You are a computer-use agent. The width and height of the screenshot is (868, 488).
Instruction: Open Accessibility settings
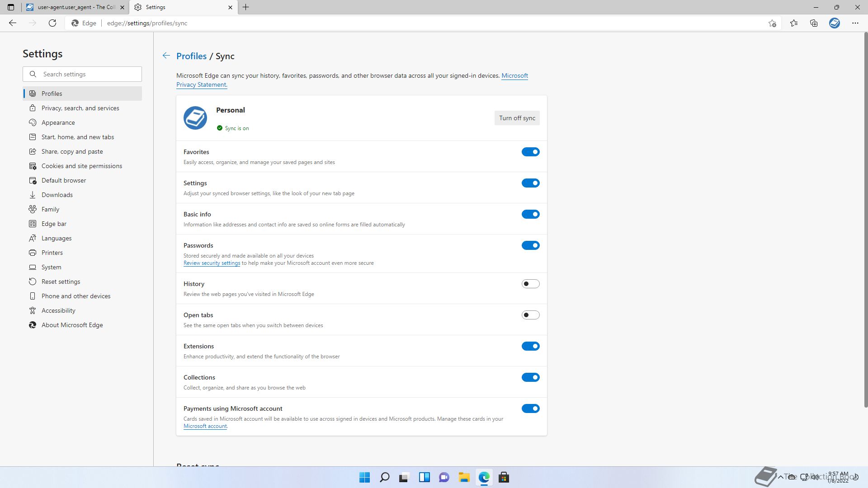pyautogui.click(x=82, y=310)
